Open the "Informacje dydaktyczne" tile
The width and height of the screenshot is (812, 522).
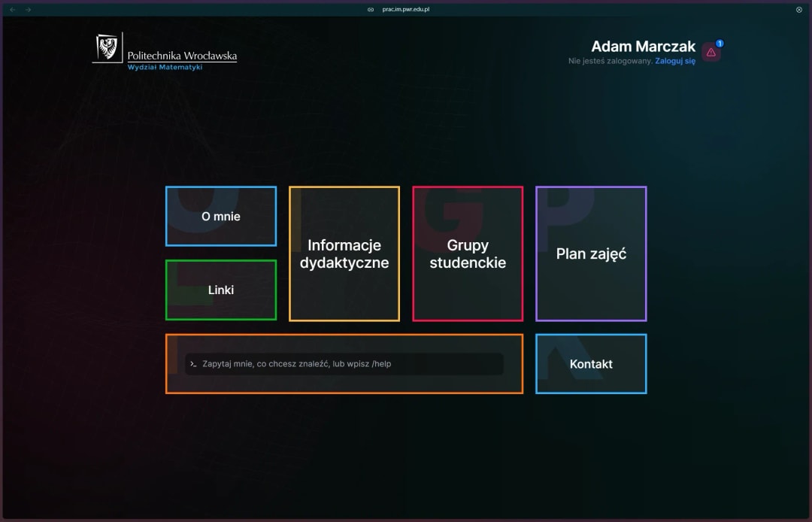[x=344, y=254]
